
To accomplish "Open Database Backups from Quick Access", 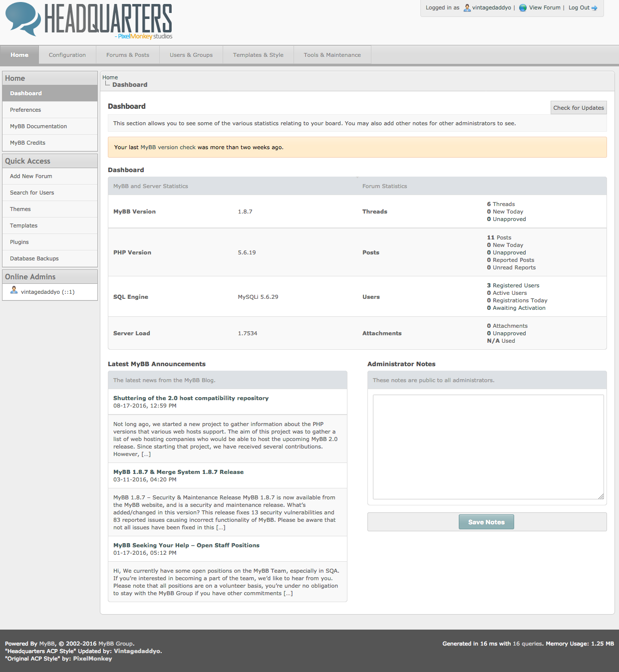I will [34, 258].
